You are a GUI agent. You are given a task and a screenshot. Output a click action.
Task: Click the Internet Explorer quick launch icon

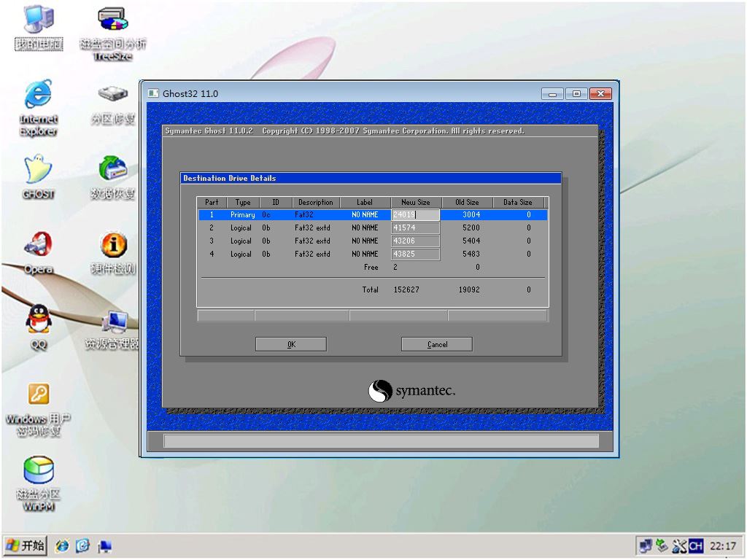coord(62,545)
